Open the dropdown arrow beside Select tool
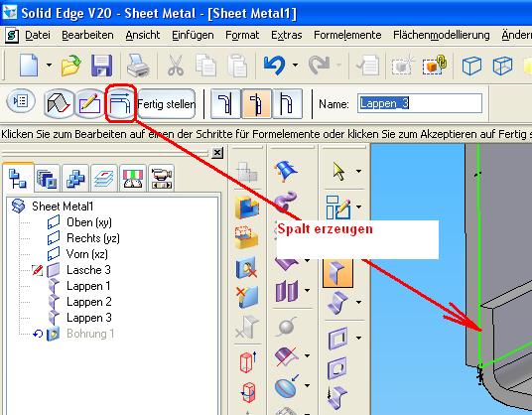This screenshot has width=532, height=415. click(358, 171)
